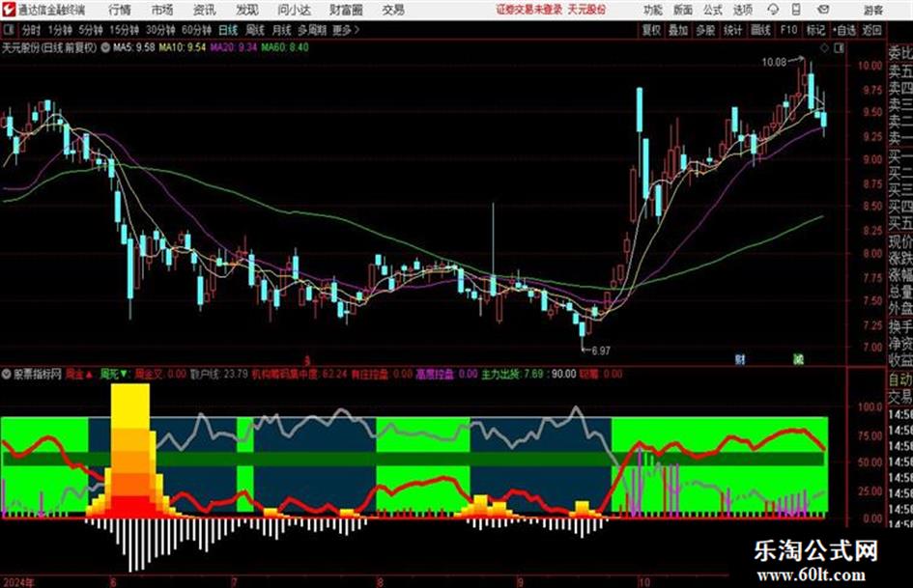Click the 叠加 overlay toolbar button

click(678, 30)
